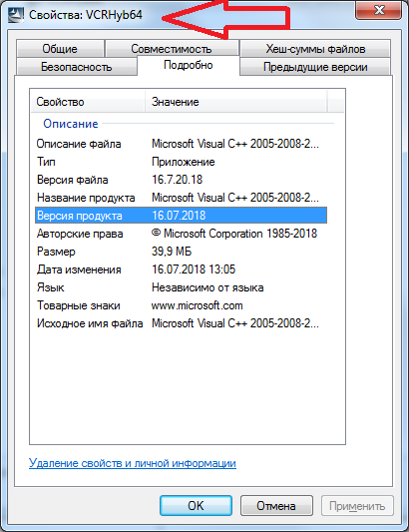Select the Описание файла row
This screenshot has height=532, width=409.
[x=182, y=144]
